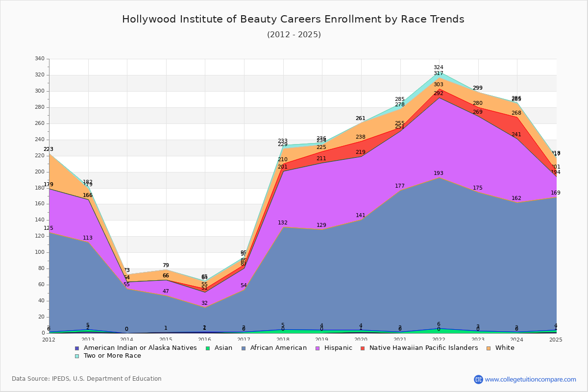Screen dimensions: 588x392
Task: Click the 175 data label for 2023
Action: [x=478, y=188]
